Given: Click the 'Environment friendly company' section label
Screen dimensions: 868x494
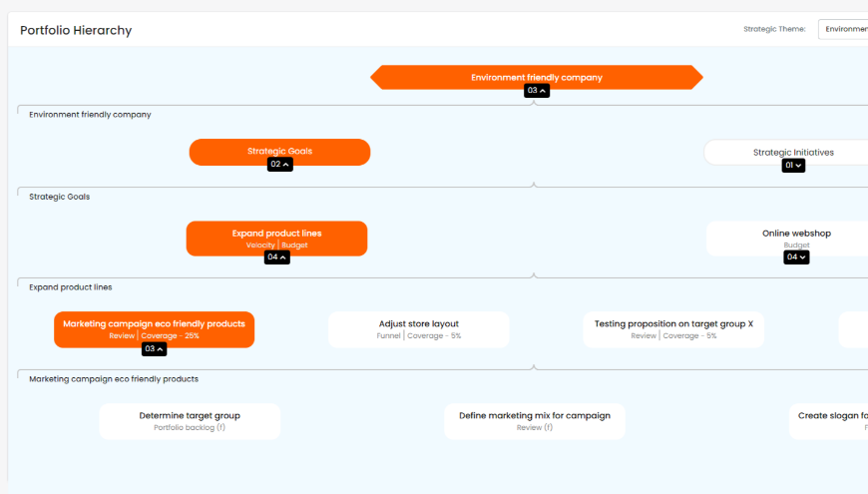Looking at the screenshot, I should [90, 115].
